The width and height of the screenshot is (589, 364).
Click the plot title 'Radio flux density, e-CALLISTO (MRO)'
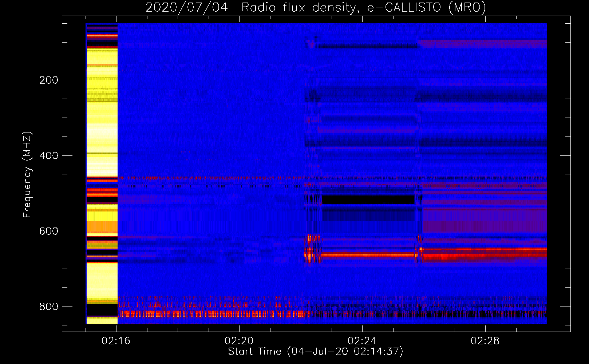point(364,7)
